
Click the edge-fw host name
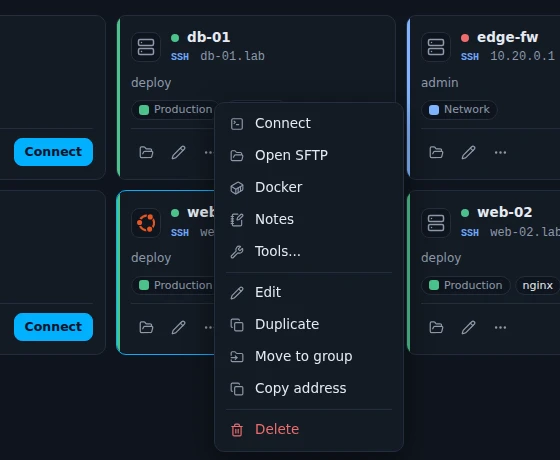coord(508,37)
